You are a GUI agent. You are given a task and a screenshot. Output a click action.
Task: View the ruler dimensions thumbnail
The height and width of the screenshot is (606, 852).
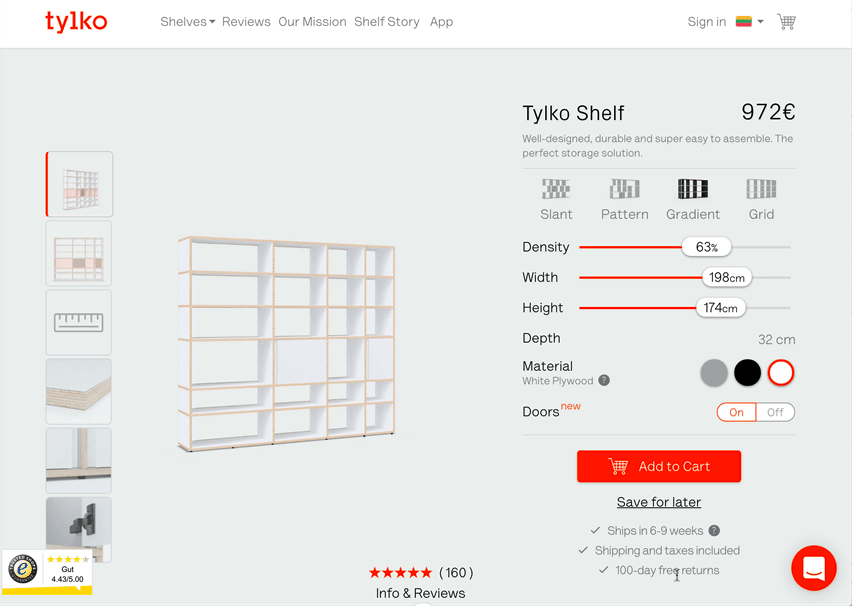pyautogui.click(x=79, y=322)
